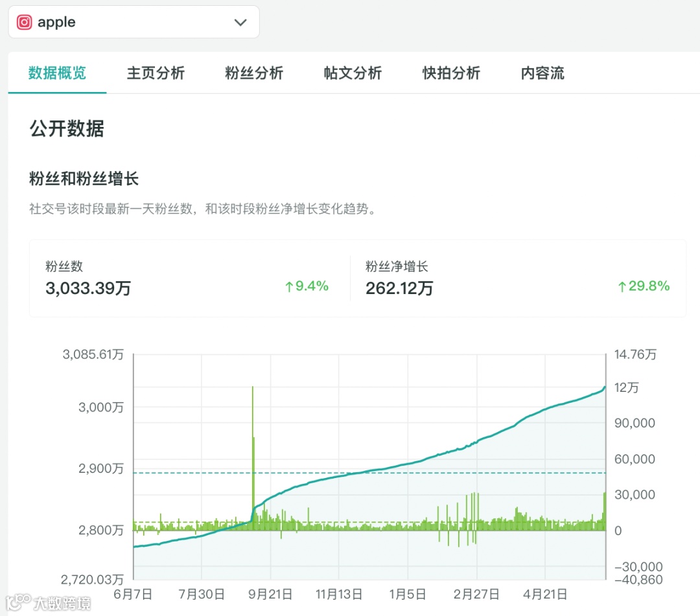Screen dimensions: 700x616
Task: Click the 90,000 right axis label
Action: click(635, 423)
